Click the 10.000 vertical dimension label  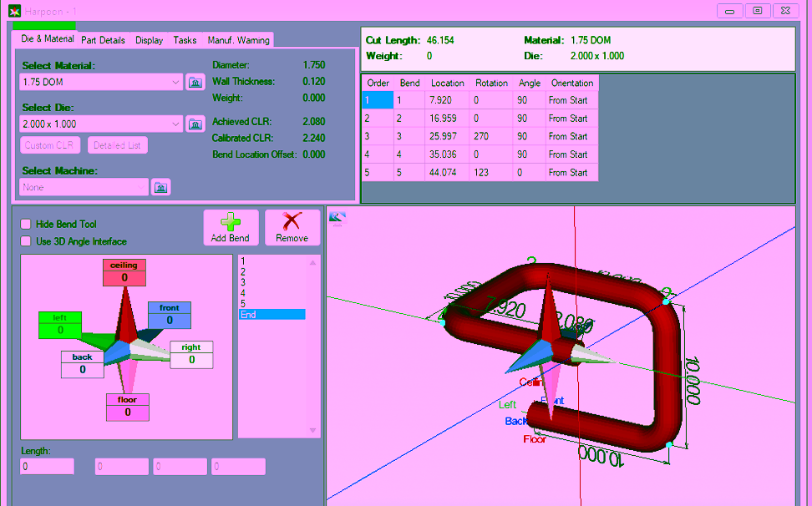693,380
